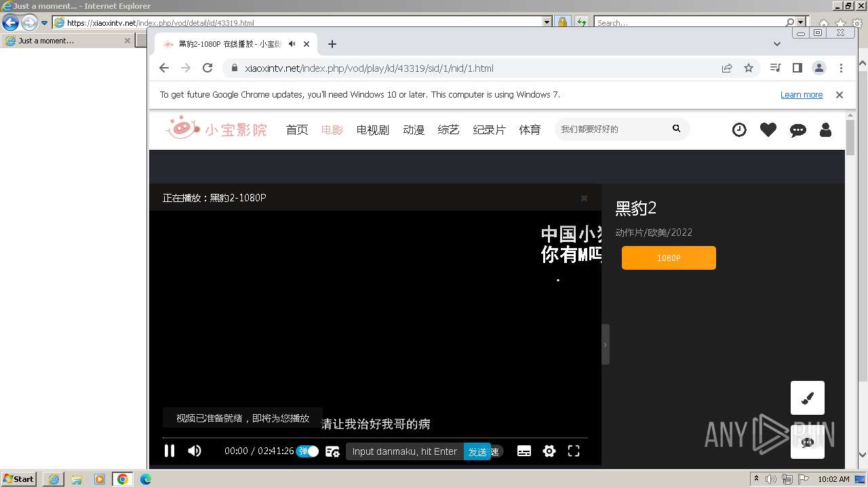This screenshot has height=488, width=868.
Task: Toggle the danmaku display switch
Action: point(307,451)
